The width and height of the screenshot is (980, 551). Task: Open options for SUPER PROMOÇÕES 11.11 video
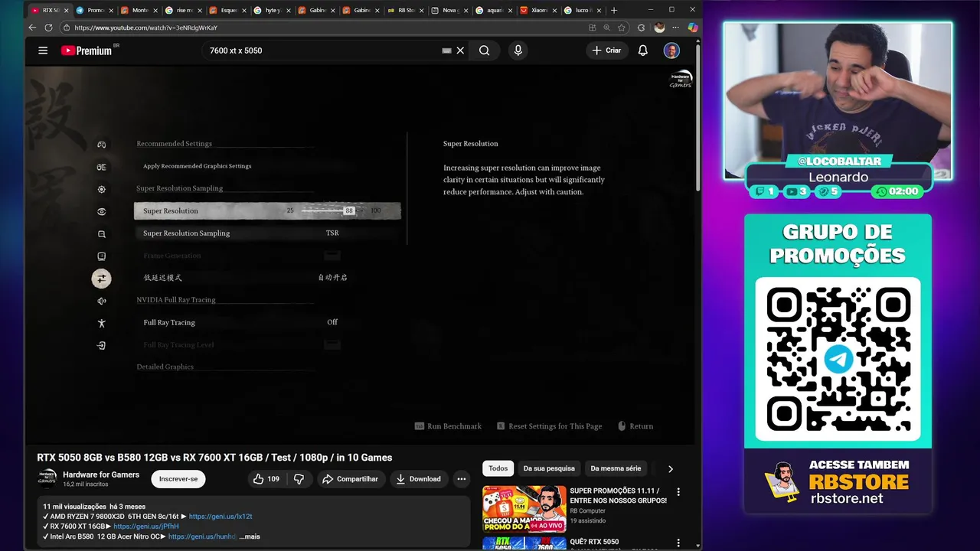coord(678,492)
